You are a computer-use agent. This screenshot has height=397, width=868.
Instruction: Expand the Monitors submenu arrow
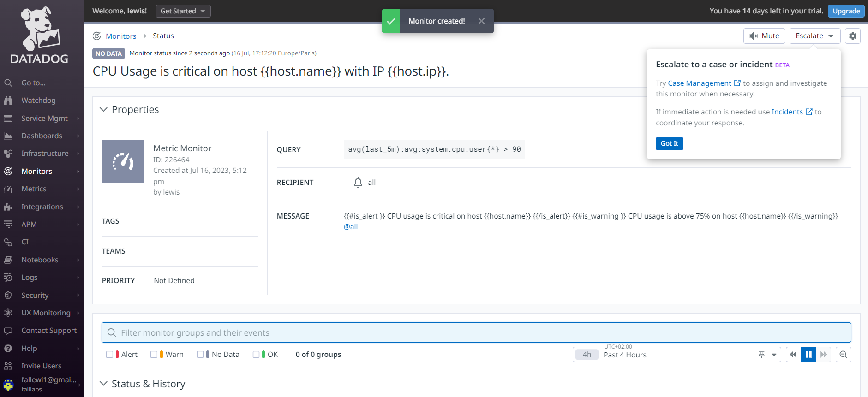tap(78, 172)
